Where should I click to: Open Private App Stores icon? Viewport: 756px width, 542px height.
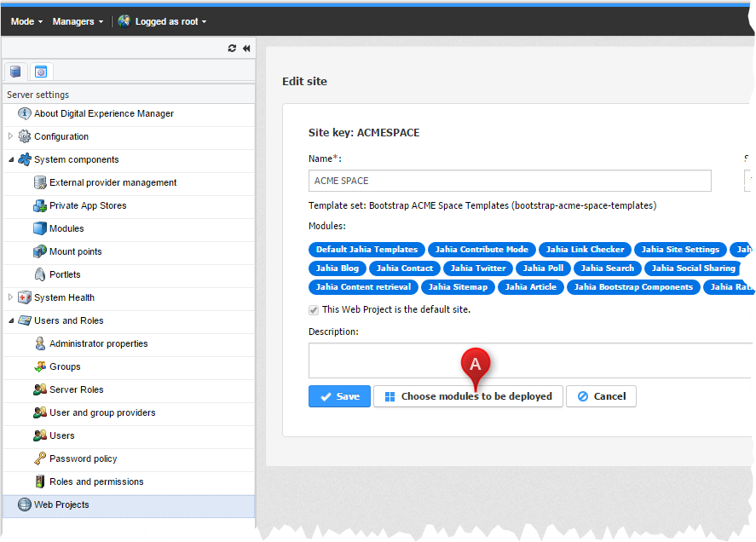pyautogui.click(x=40, y=205)
